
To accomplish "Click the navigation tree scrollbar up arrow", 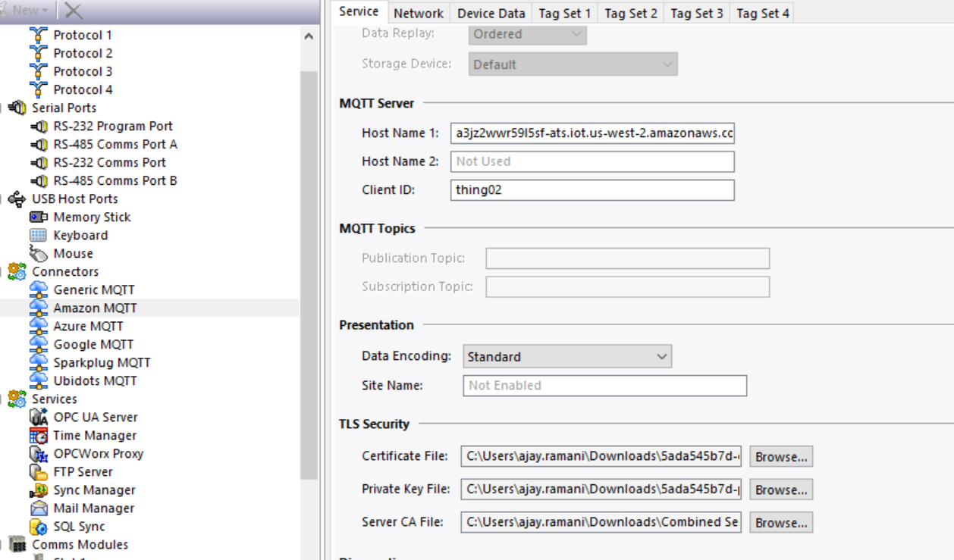I will 308,36.
